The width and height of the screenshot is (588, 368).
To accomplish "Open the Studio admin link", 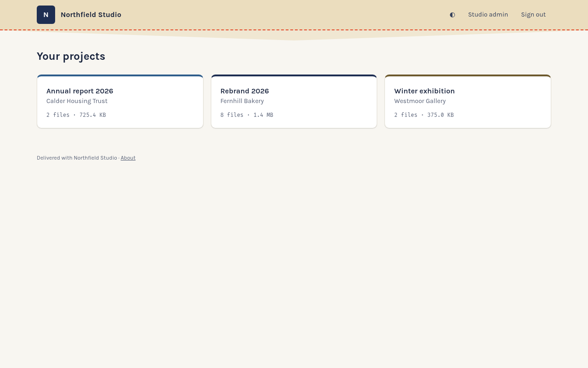I will 488,15.
